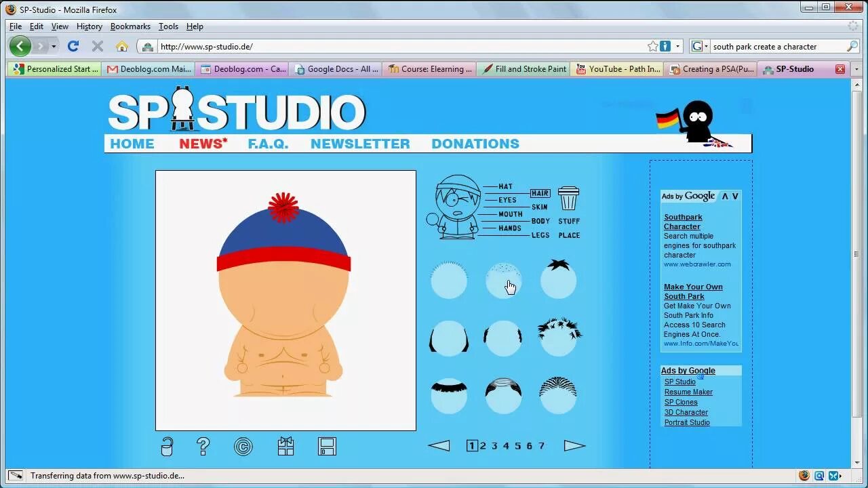Viewport: 868px width, 488px height.
Task: Expand the URL bar history dropdown
Action: [x=677, y=46]
